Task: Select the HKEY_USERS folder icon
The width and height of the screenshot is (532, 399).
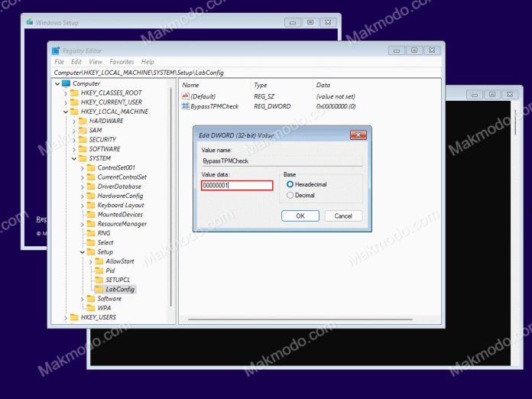Action: (x=74, y=317)
